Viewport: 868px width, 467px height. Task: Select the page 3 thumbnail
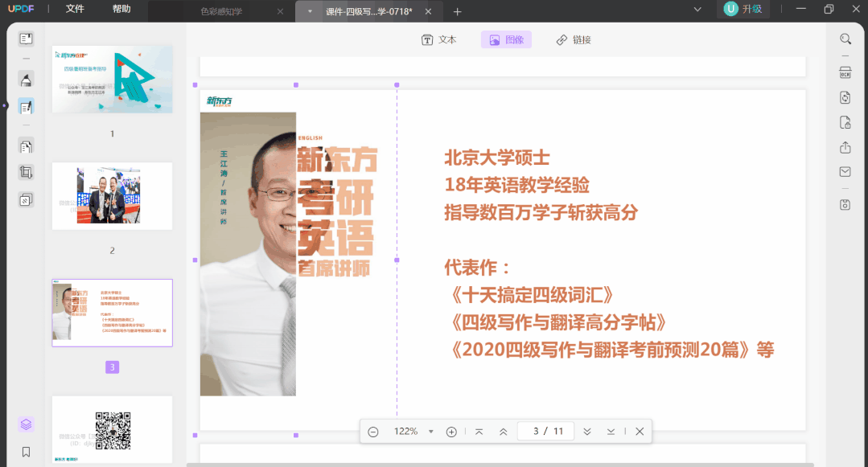113,313
